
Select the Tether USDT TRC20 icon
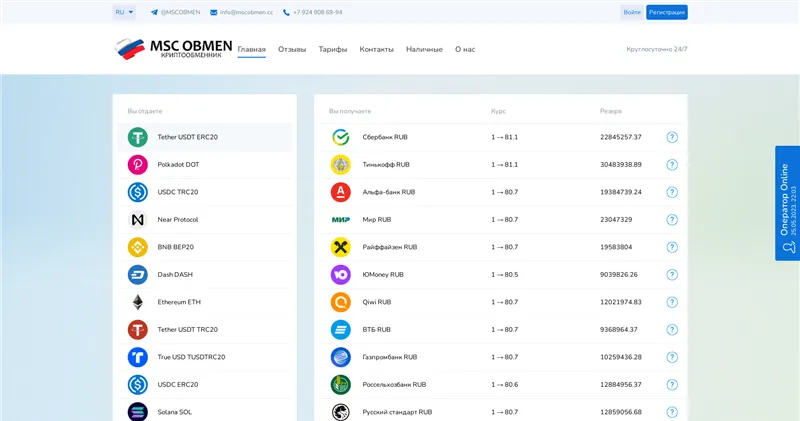pyautogui.click(x=137, y=330)
